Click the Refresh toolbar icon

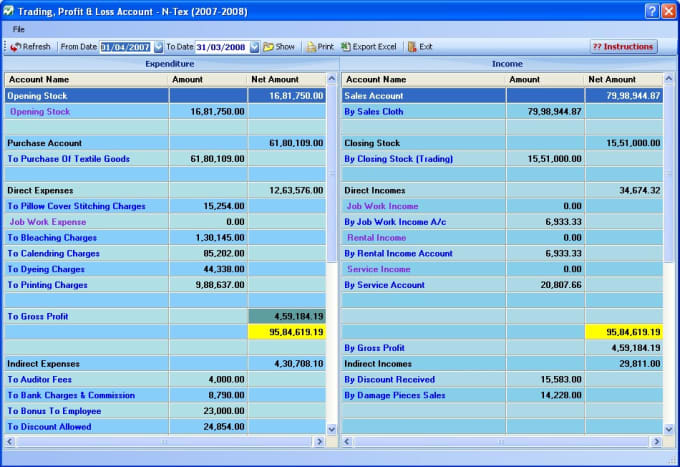coord(16,47)
